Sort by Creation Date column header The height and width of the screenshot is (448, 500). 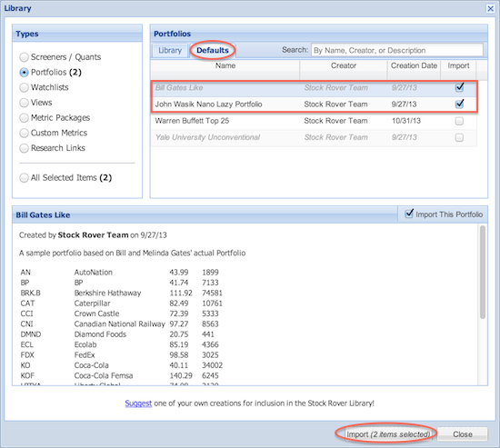414,69
